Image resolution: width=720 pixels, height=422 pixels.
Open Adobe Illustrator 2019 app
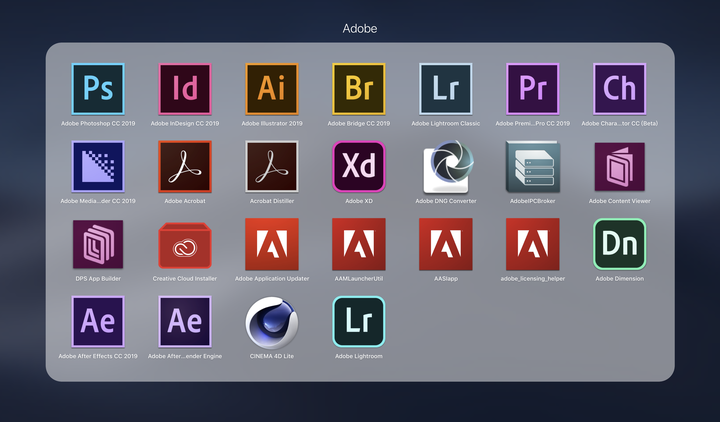click(272, 89)
